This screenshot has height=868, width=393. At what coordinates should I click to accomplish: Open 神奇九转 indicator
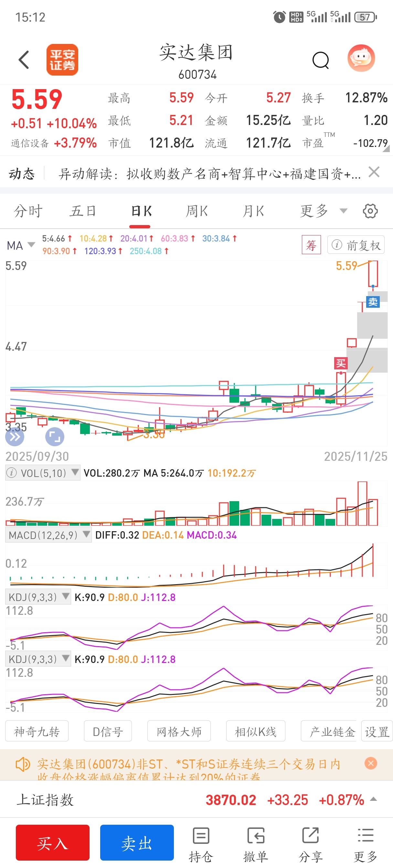click(x=37, y=731)
